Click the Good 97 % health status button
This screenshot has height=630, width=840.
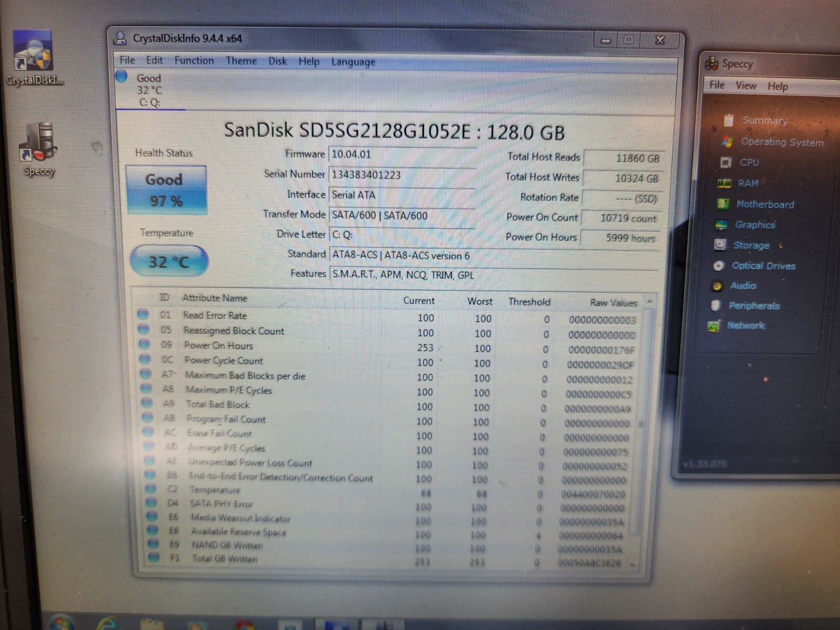pos(166,190)
